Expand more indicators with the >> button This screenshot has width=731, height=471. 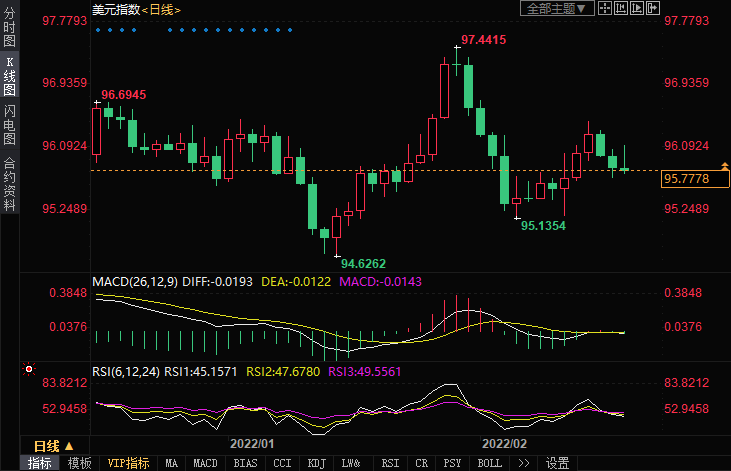[524, 463]
